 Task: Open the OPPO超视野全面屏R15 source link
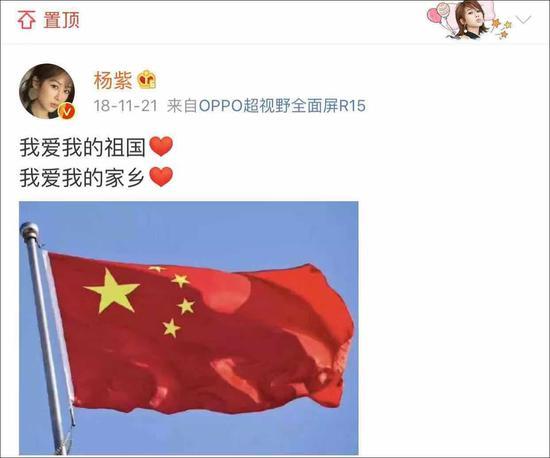pyautogui.click(x=282, y=106)
